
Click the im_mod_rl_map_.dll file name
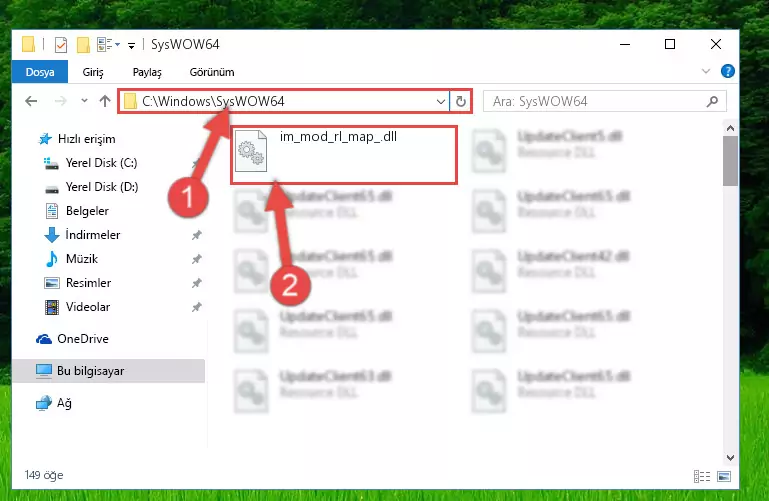[338, 137]
